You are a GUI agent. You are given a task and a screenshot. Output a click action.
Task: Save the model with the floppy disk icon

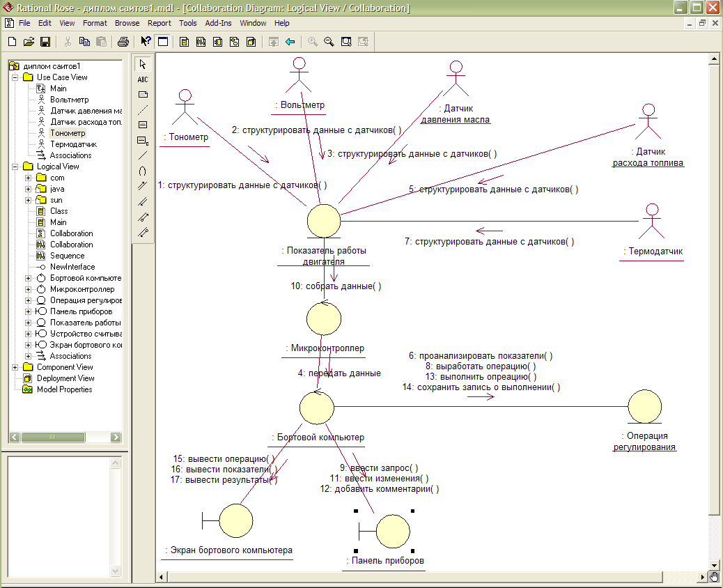(45, 42)
